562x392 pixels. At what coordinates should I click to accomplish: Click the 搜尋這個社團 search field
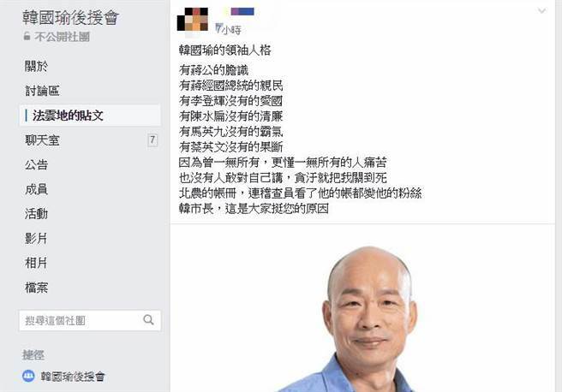click(x=90, y=320)
